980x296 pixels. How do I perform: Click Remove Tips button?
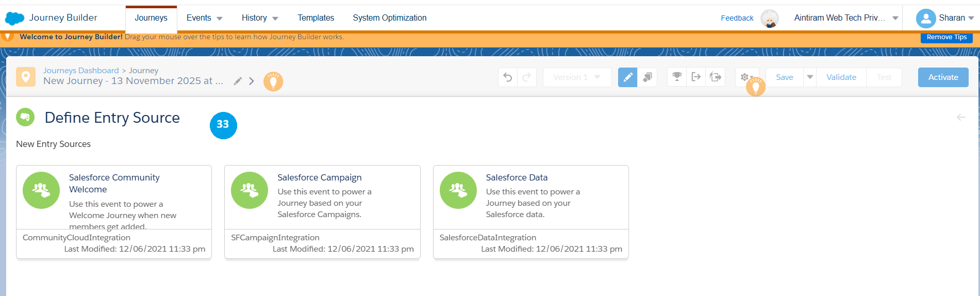click(x=946, y=37)
